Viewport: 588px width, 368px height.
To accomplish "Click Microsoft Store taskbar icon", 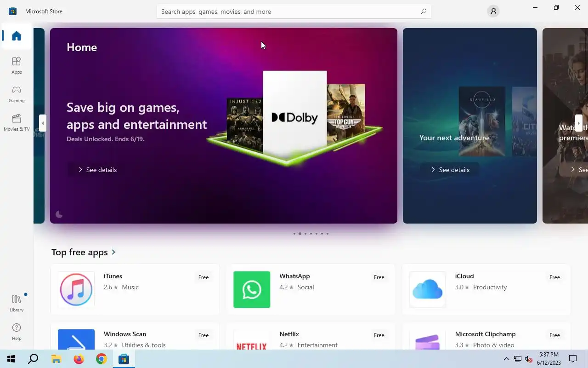I will point(124,359).
